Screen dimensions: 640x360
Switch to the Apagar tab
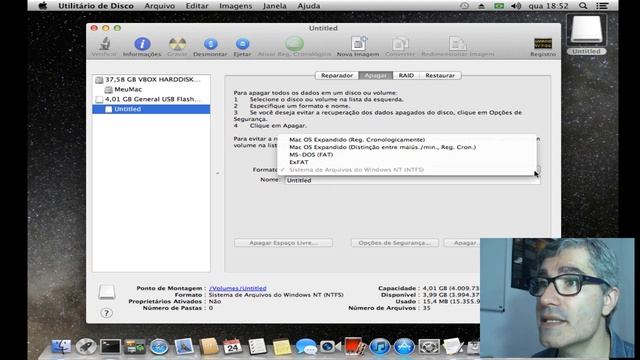pyautogui.click(x=376, y=76)
